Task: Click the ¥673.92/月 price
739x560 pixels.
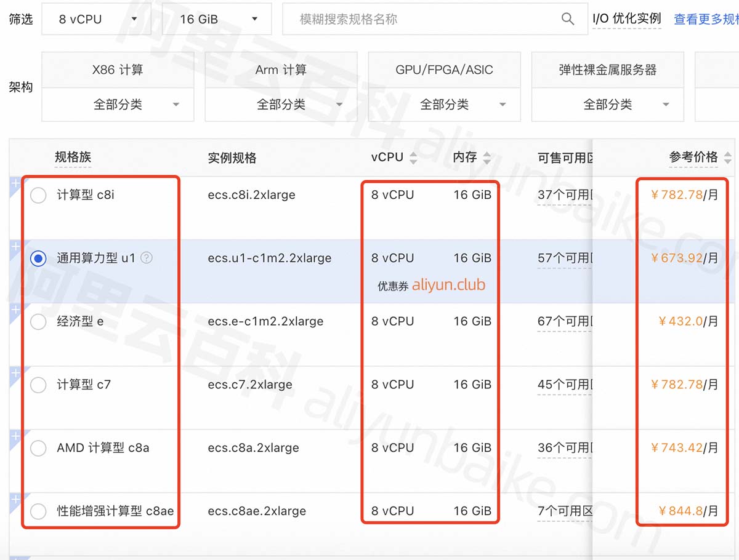Action: 684,258
